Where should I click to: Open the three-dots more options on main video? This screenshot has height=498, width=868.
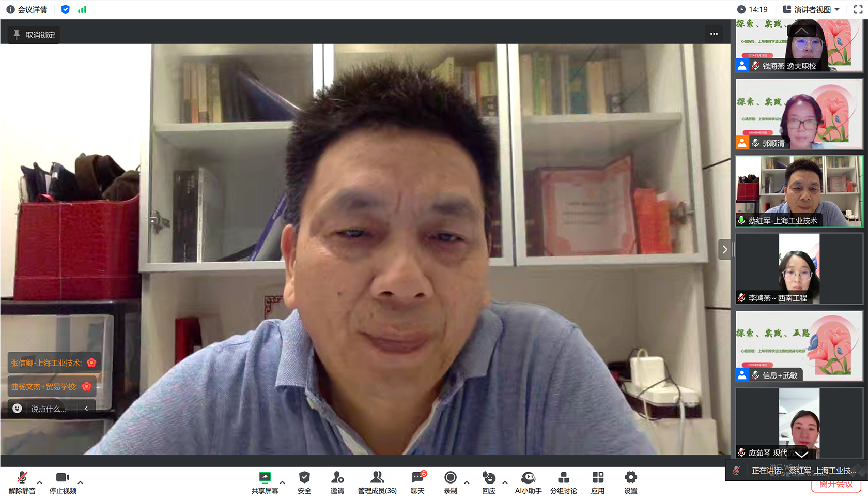point(714,34)
